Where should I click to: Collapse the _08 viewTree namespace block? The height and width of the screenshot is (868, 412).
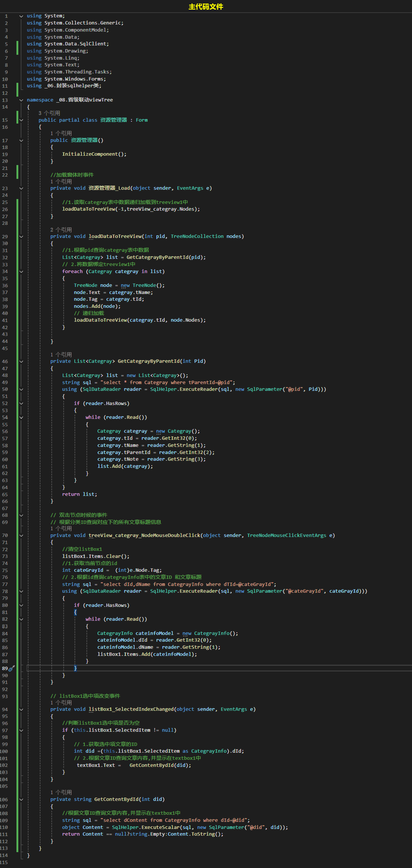pos(21,100)
